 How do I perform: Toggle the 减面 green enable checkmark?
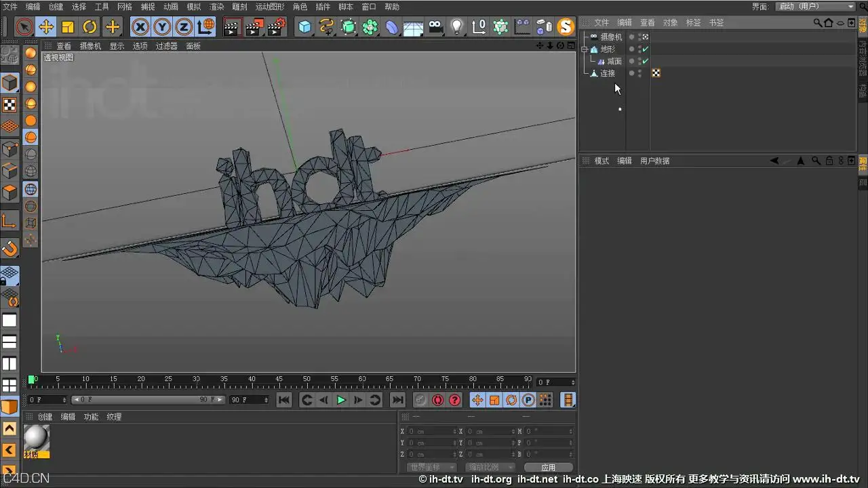pos(646,61)
